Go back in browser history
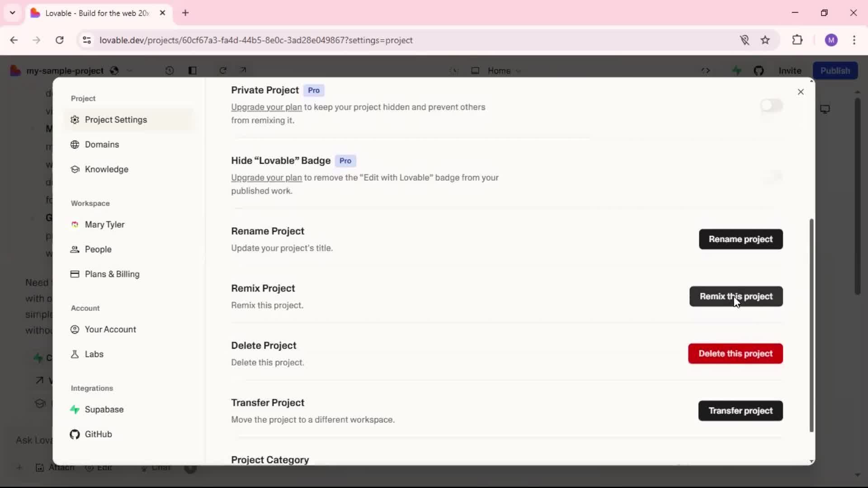 (x=14, y=40)
